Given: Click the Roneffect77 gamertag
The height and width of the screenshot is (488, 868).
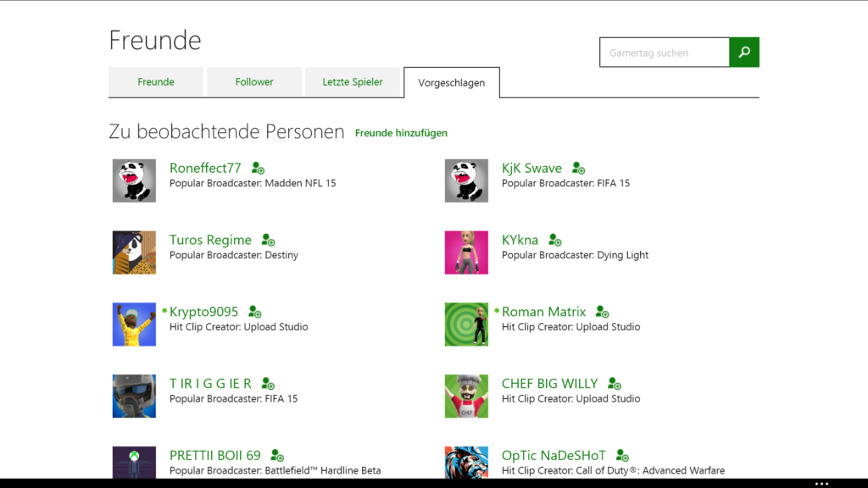Looking at the screenshot, I should tap(205, 168).
